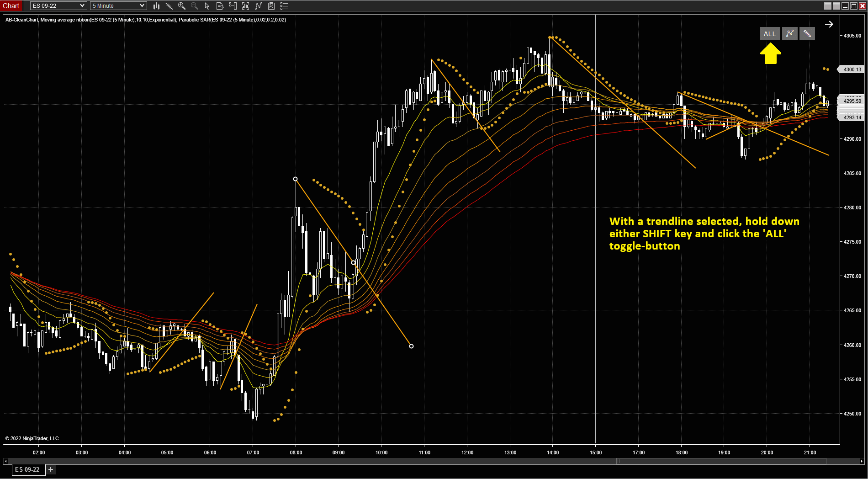Open the Chart Style bars icon
868x479 pixels.
pyautogui.click(x=156, y=6)
